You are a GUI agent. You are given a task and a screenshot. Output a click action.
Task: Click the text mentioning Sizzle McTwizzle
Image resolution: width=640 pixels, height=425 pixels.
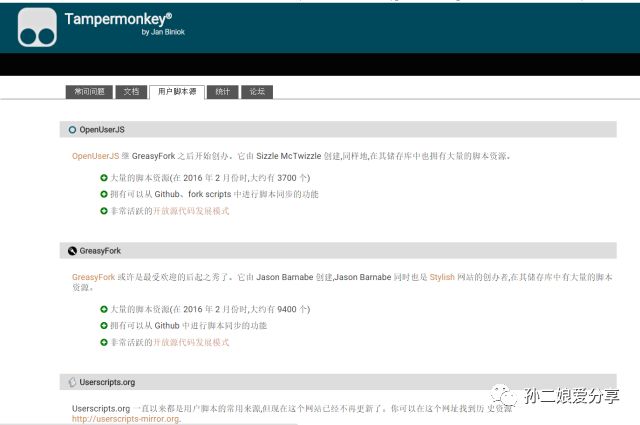pos(291,156)
